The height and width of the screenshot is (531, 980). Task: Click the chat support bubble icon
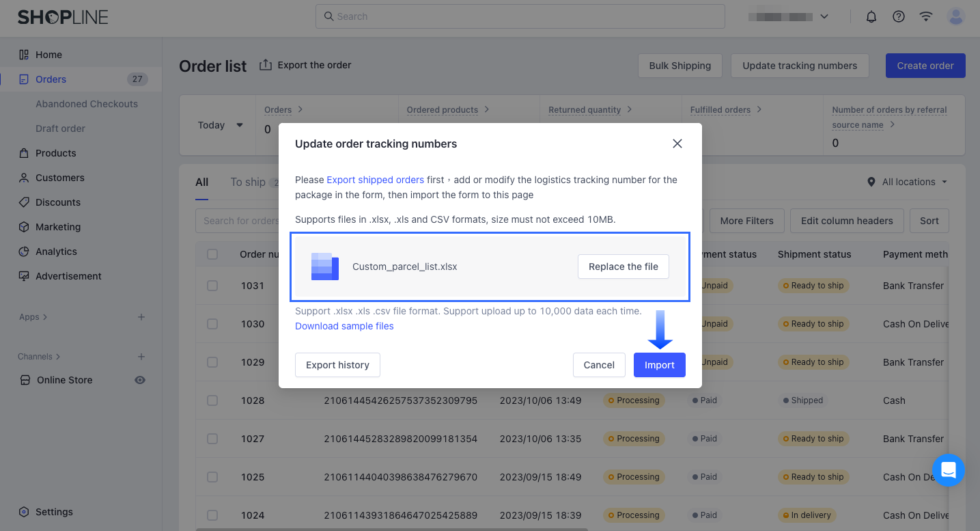[948, 470]
